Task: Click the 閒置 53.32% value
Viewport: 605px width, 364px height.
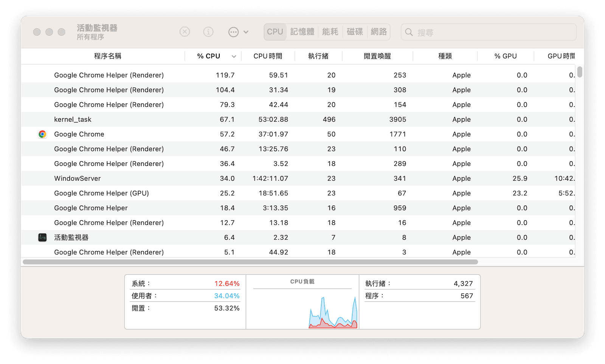Action: pyautogui.click(x=227, y=308)
